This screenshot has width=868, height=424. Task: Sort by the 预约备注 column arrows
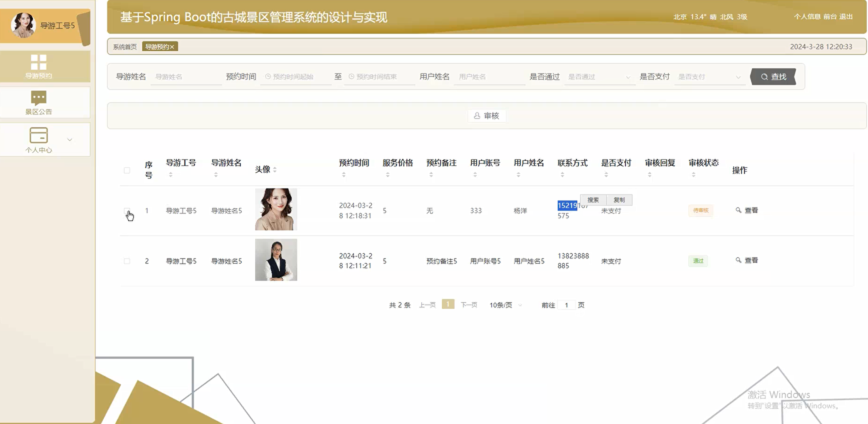tap(431, 174)
